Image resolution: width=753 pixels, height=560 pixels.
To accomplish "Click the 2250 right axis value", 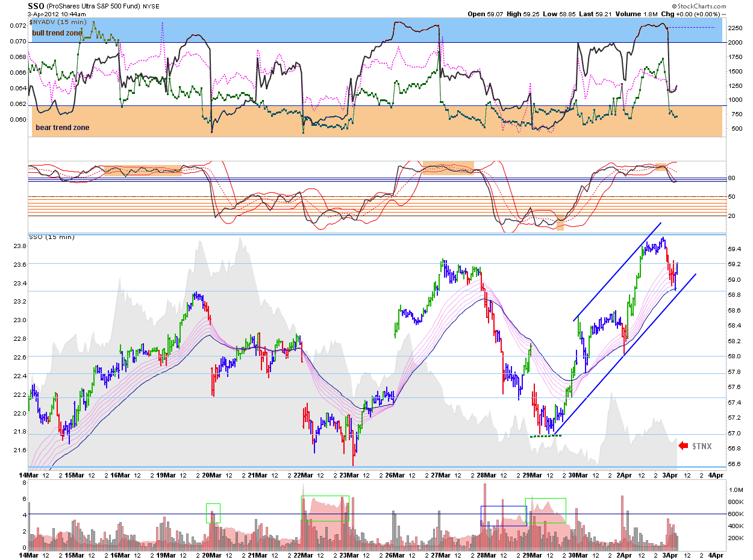I will click(x=736, y=28).
